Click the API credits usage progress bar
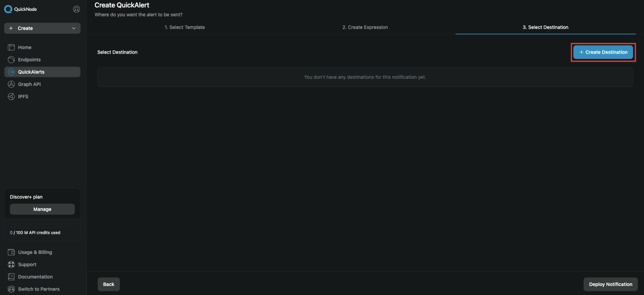 coord(42,225)
